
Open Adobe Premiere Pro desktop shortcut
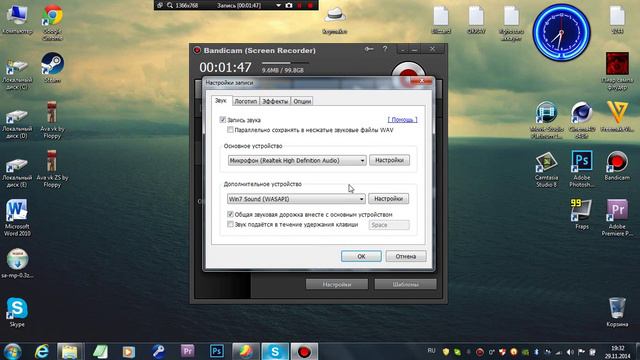click(x=617, y=217)
